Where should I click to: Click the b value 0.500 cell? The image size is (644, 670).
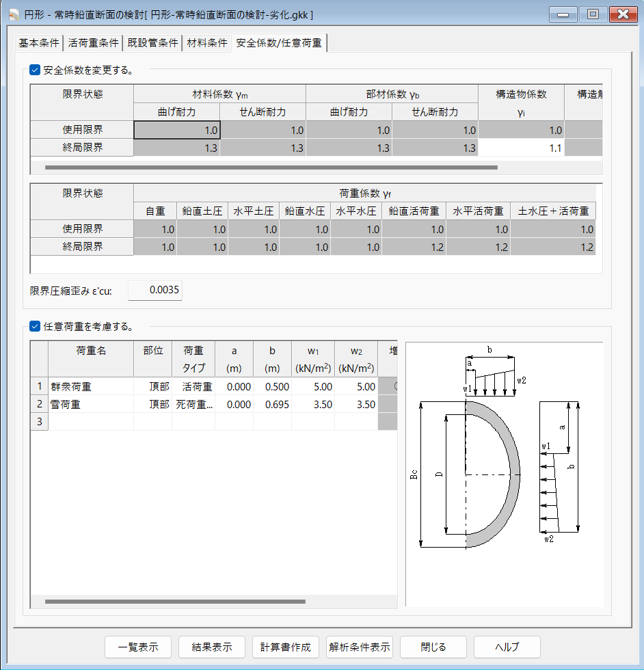(x=273, y=386)
